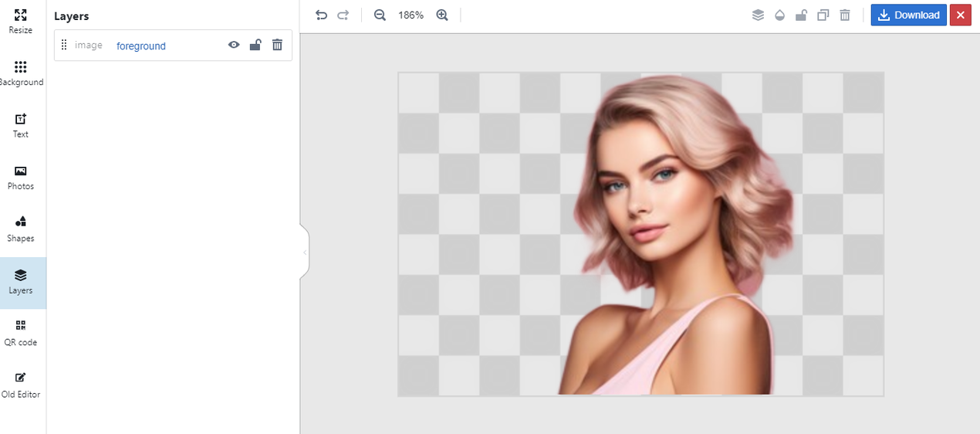Viewport: 980px width, 434px height.
Task: Click the Download button
Action: 909,15
